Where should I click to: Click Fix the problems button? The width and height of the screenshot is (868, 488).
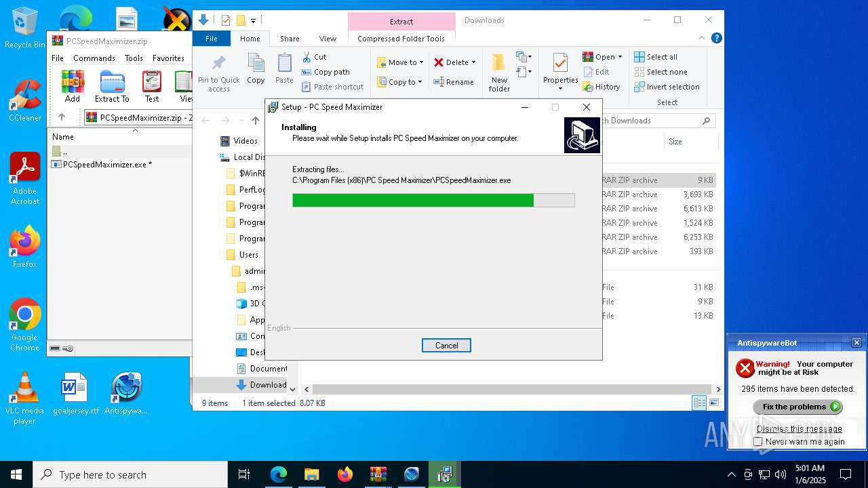pos(797,407)
